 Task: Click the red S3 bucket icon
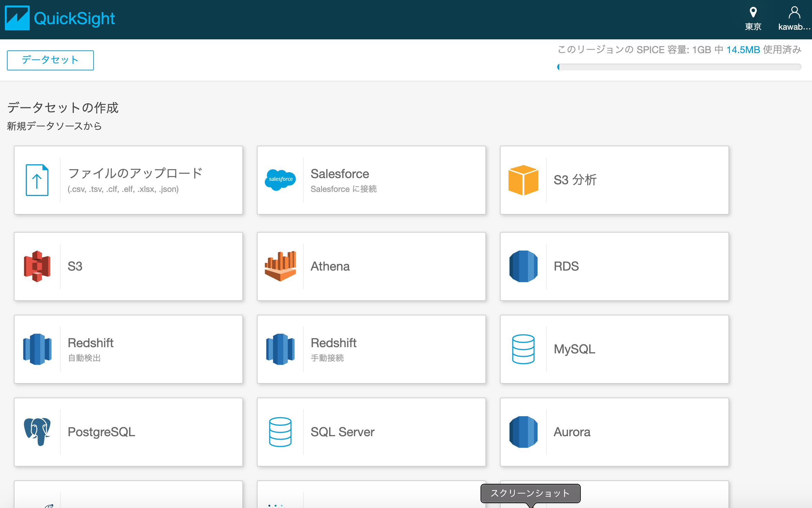[x=37, y=266]
